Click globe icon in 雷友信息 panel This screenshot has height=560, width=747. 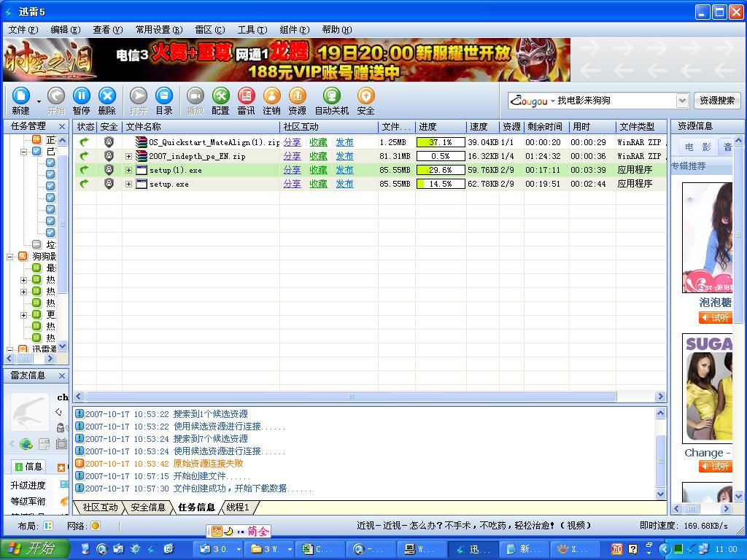point(26,444)
